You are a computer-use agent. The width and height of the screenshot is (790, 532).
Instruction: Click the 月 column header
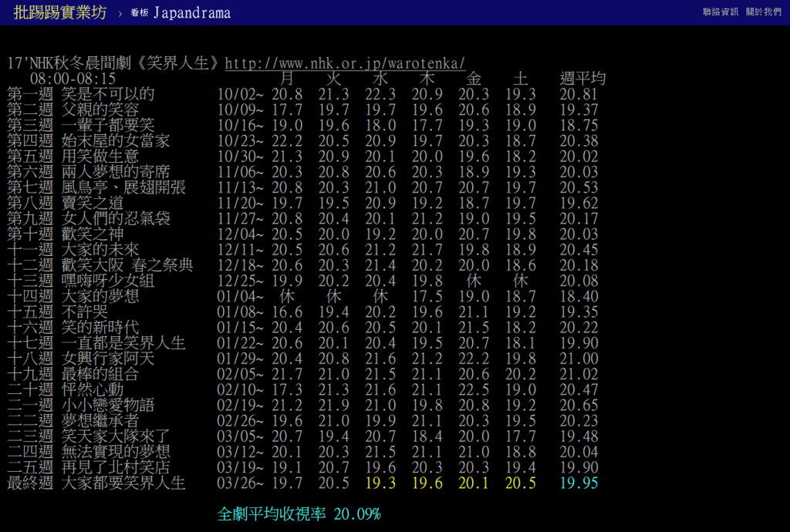(x=287, y=79)
